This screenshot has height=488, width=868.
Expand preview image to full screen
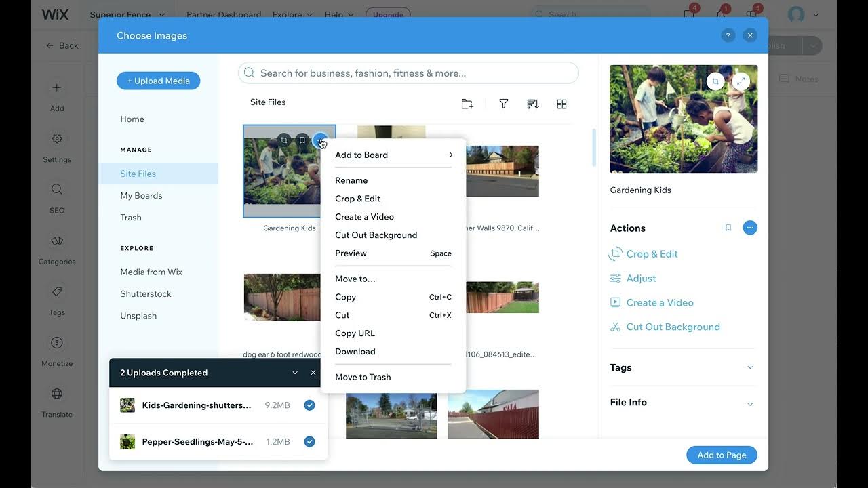[x=741, y=81]
